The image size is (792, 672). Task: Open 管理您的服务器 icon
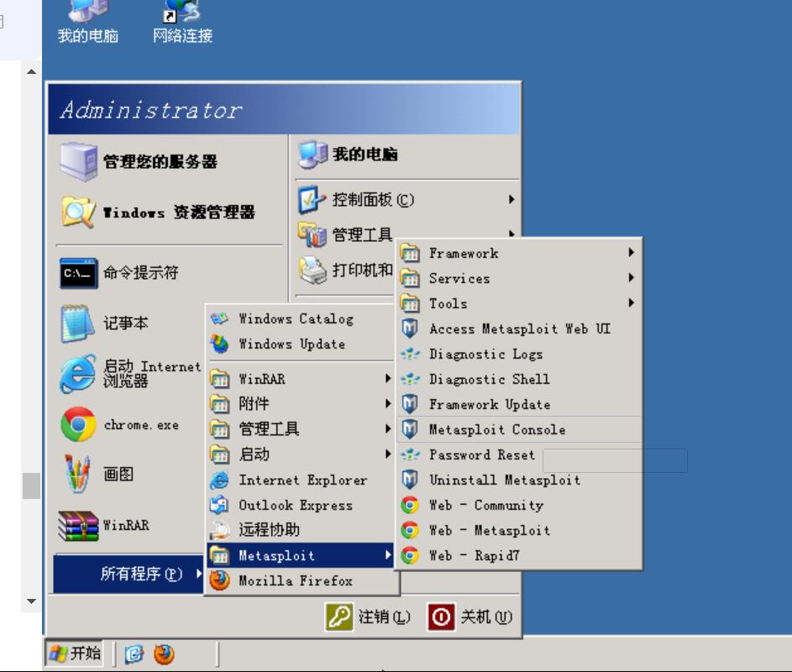pos(78,161)
